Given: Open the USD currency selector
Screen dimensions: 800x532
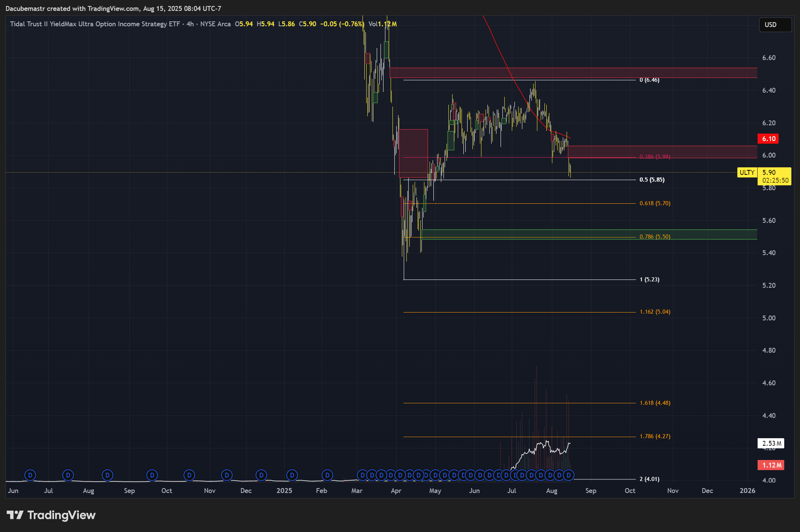Looking at the screenshot, I should [775, 25].
